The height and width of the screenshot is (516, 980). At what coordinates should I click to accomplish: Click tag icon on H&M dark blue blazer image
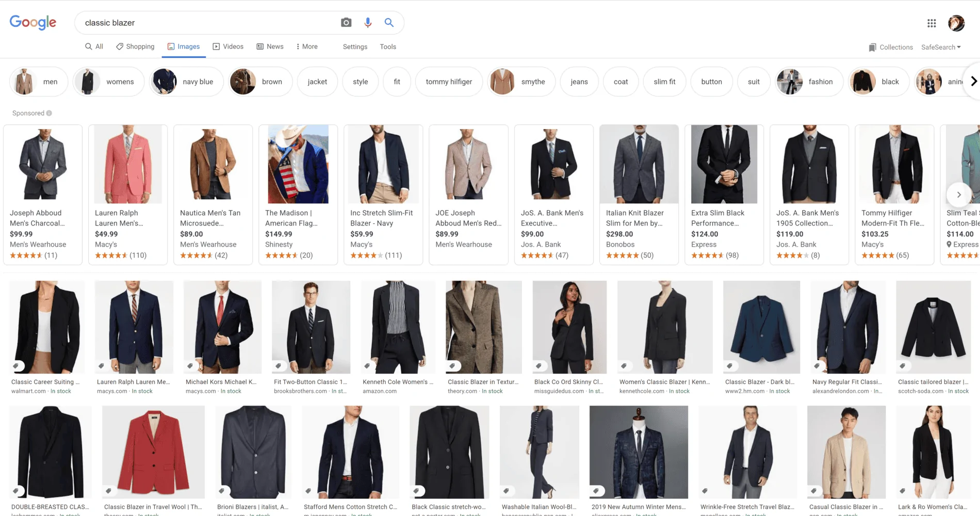[x=730, y=366]
